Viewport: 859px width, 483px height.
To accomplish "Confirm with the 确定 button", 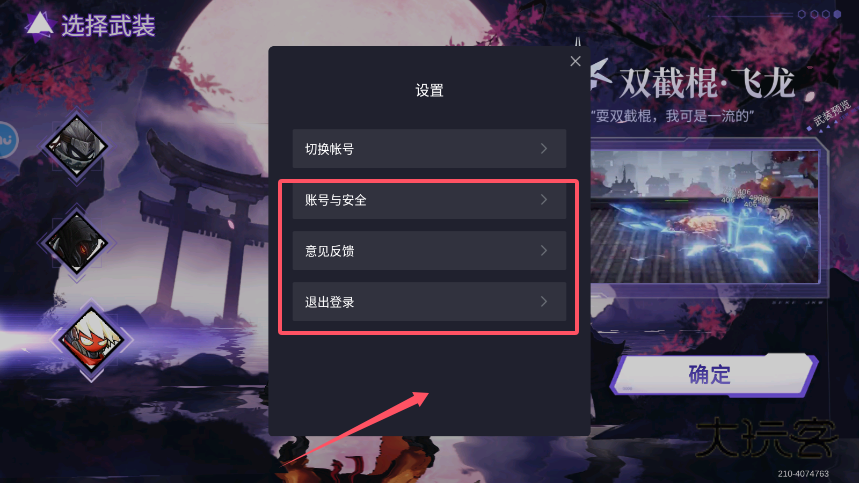I will point(714,375).
